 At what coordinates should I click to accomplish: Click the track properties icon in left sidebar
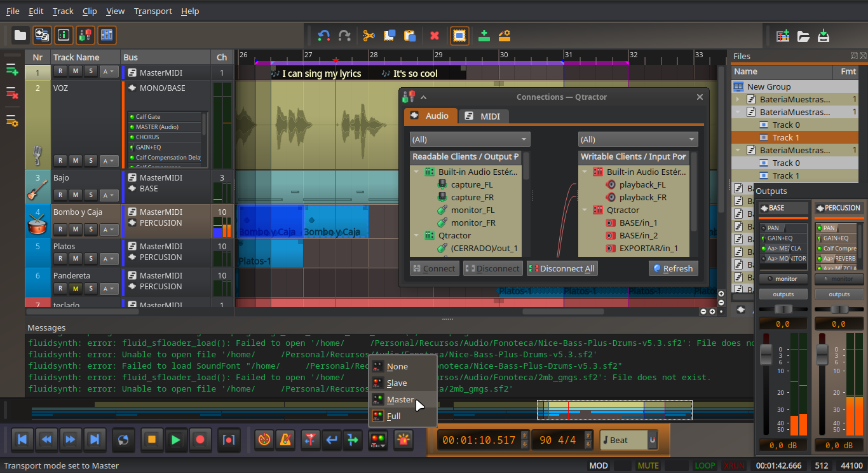click(x=12, y=120)
